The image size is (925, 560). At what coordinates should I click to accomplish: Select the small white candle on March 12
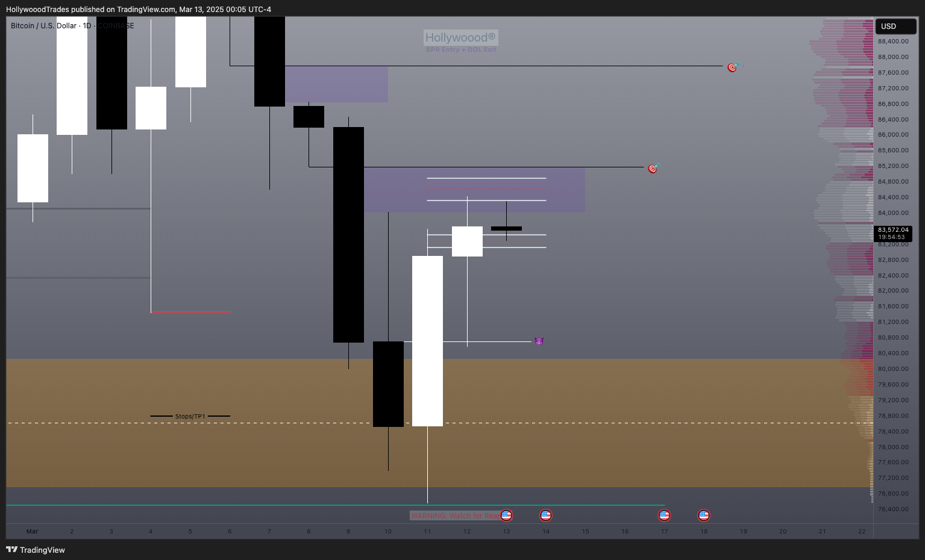pyautogui.click(x=467, y=241)
